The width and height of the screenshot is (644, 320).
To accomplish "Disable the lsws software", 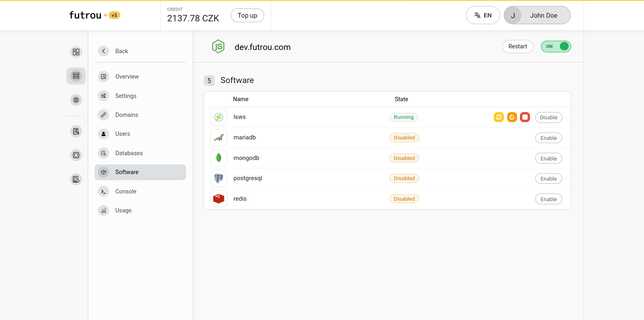I will coord(549,117).
